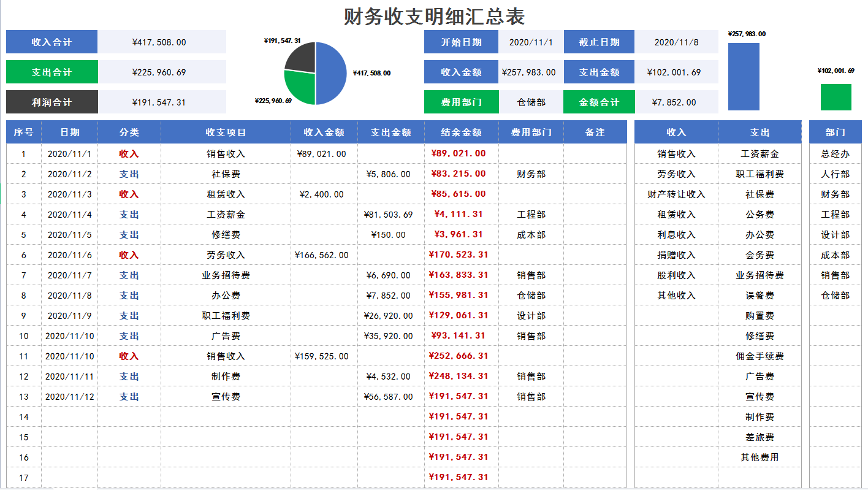This screenshot has width=868, height=490.
Task: Click the 收入 list header on right
Action: coord(676,132)
